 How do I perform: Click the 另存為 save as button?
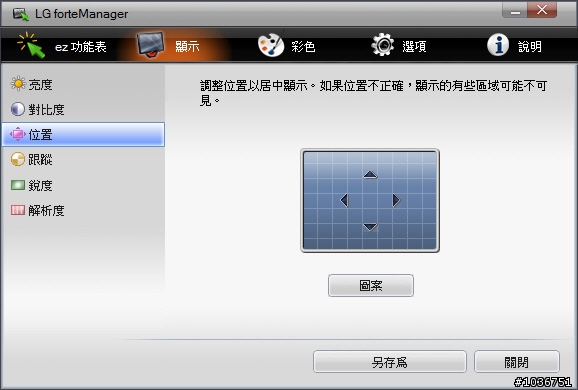[390, 362]
